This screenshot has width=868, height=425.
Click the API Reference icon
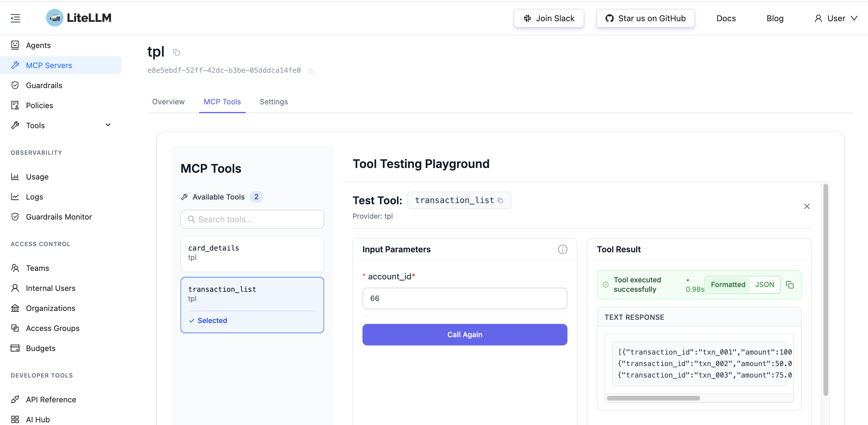[x=15, y=399]
